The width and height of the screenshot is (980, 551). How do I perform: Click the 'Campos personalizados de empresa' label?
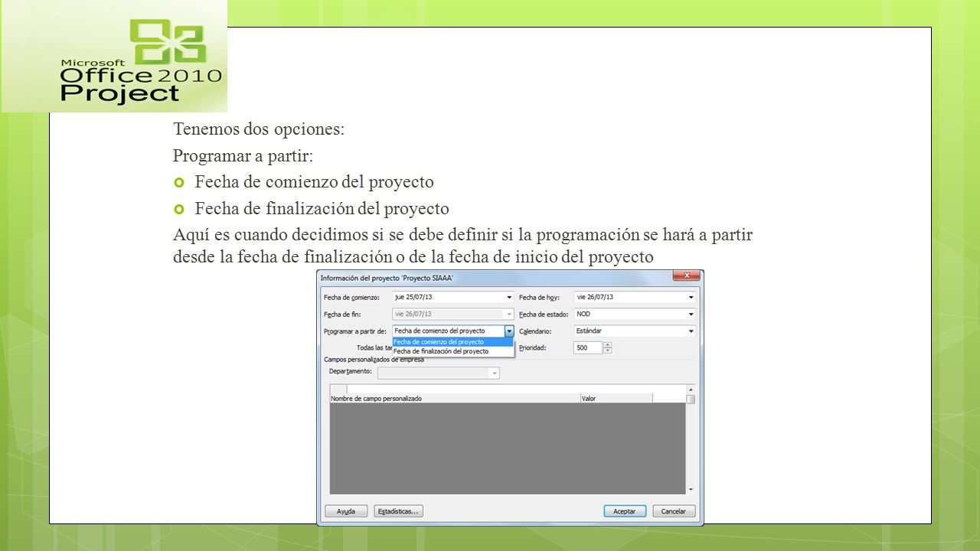coord(374,359)
